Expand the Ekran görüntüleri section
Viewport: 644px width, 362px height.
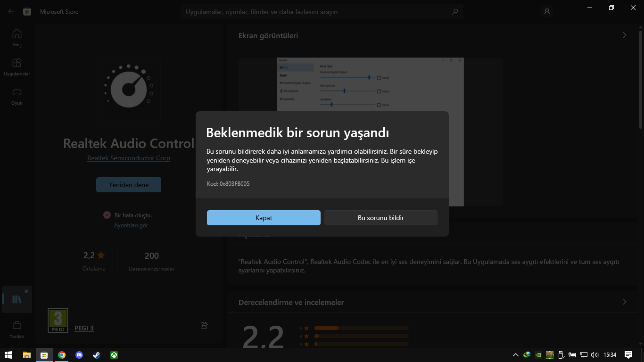[625, 35]
